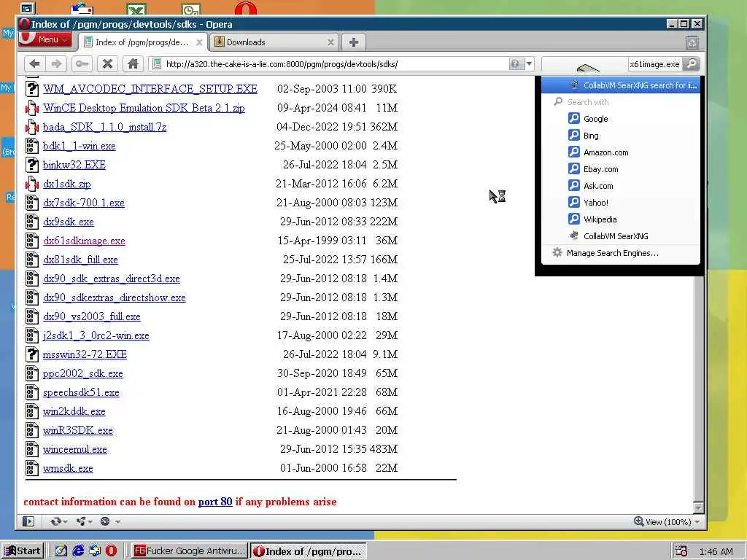
Task: Open new tab with plus button
Action: [x=354, y=42]
